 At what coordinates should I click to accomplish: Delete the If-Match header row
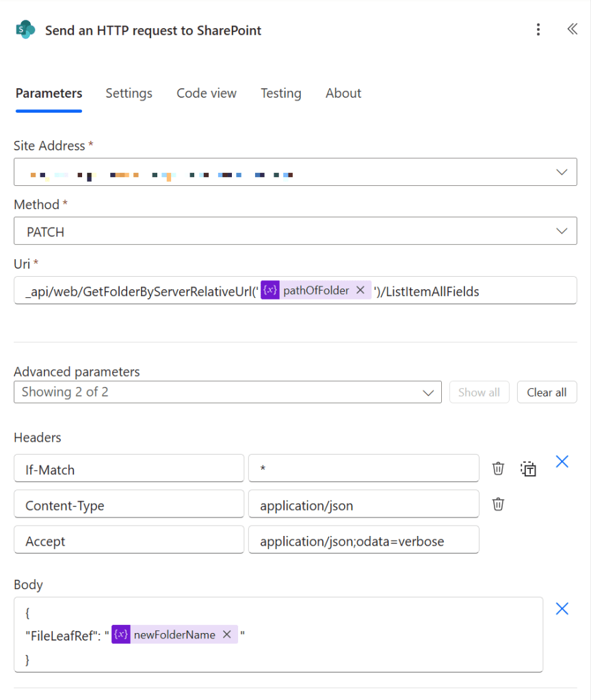(497, 468)
